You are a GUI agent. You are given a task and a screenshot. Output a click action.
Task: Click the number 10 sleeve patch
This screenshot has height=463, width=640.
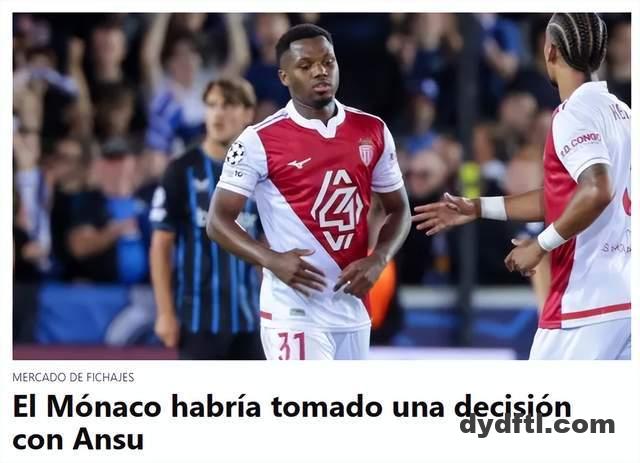click(238, 174)
